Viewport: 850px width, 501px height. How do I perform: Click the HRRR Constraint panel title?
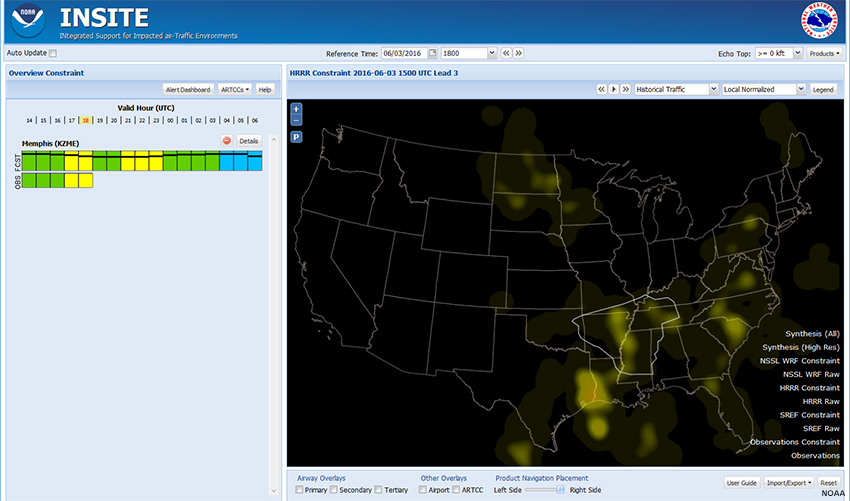click(x=374, y=73)
